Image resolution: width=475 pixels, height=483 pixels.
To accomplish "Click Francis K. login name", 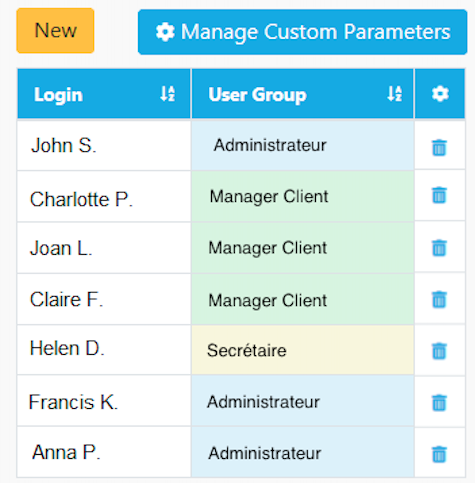I will coord(73,402).
